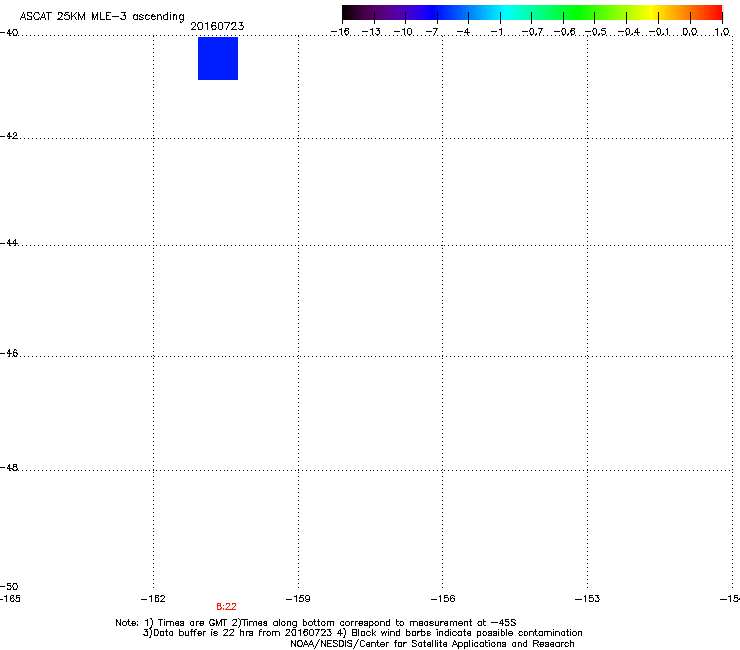Click the -7 color scale label

(432, 32)
